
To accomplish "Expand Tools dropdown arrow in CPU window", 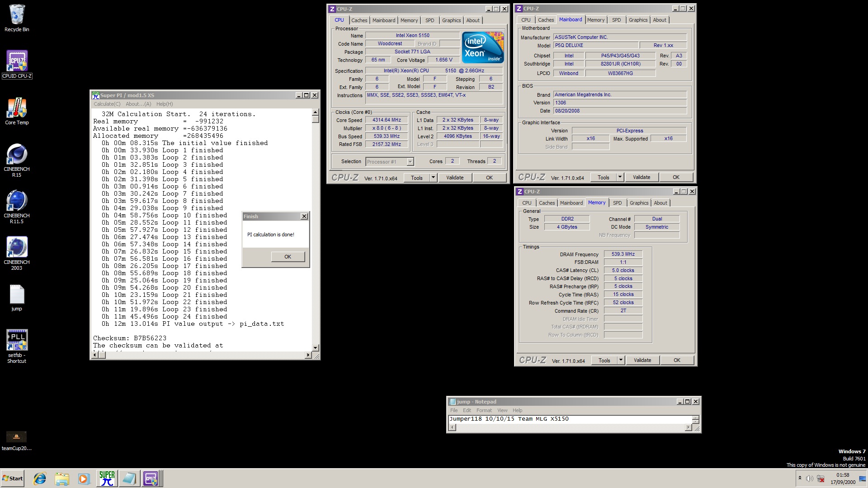I will click(433, 178).
